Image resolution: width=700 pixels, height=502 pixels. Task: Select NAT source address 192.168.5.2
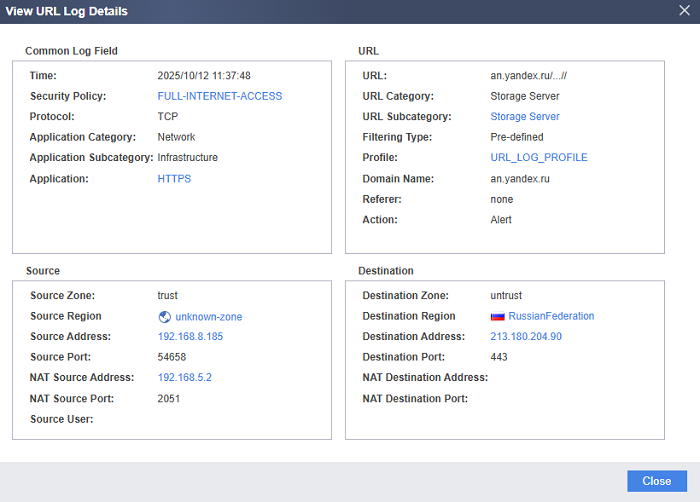coord(185,378)
